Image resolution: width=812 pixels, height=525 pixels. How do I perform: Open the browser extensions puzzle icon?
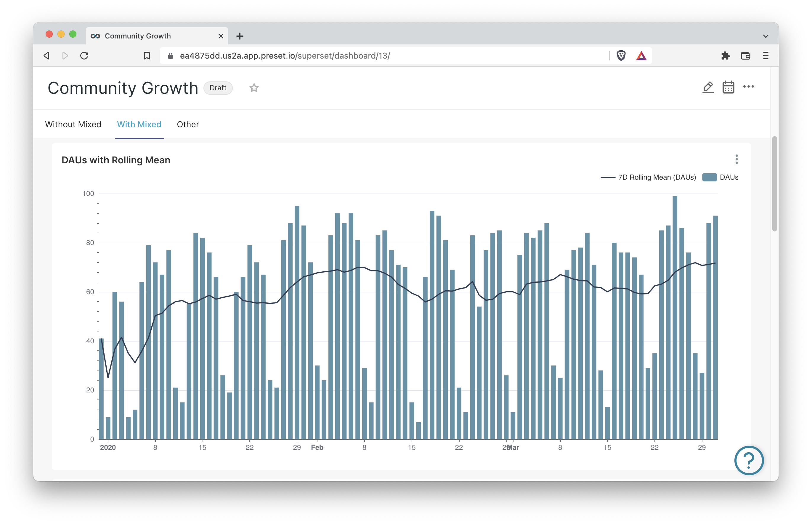(x=725, y=56)
